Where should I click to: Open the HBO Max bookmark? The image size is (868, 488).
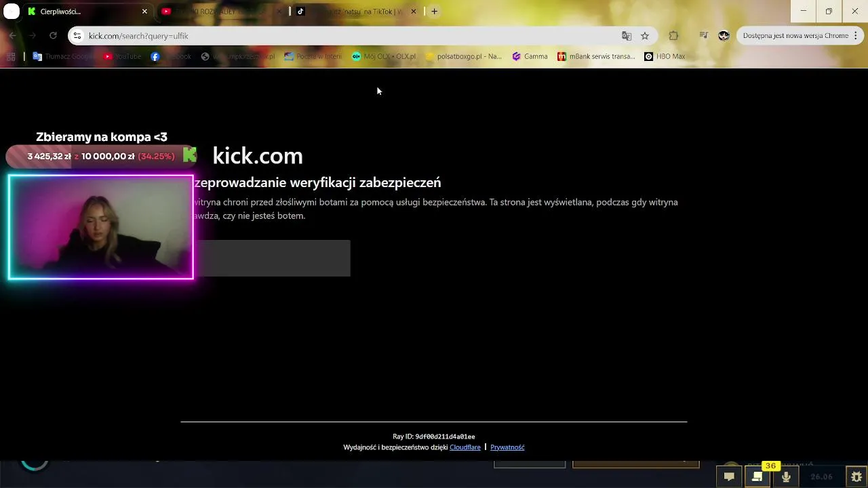(665, 57)
